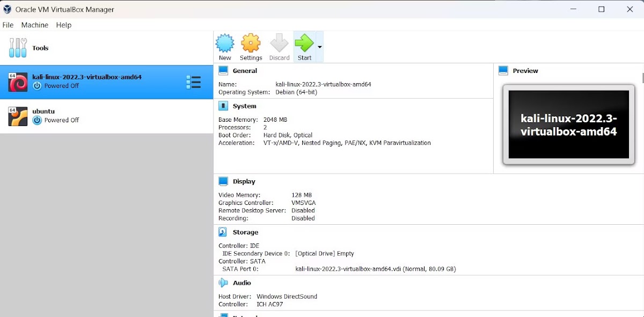
Task: Click the System section chip icon
Action: pos(223,106)
